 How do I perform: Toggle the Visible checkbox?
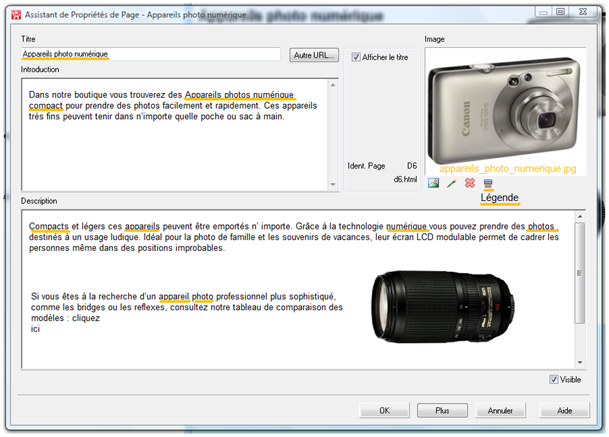point(554,379)
